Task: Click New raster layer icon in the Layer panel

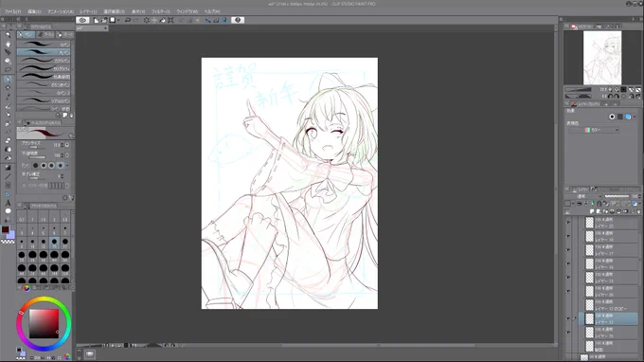Action: [592, 211]
